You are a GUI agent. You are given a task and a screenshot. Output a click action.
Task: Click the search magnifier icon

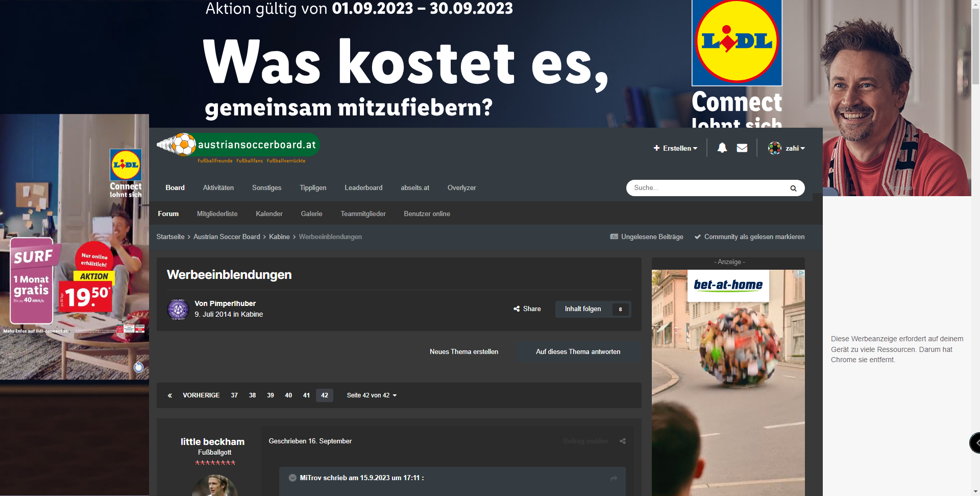click(x=793, y=188)
